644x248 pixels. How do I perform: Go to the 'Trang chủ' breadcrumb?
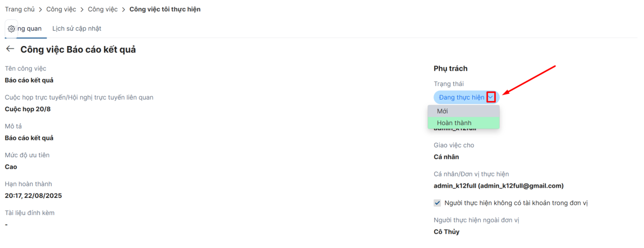(20, 9)
